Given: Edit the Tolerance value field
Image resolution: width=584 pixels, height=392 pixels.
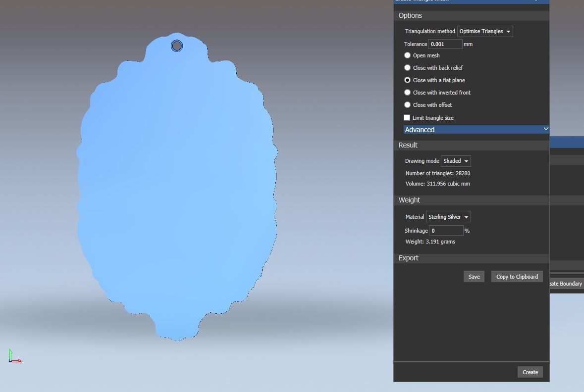Looking at the screenshot, I should [x=445, y=44].
